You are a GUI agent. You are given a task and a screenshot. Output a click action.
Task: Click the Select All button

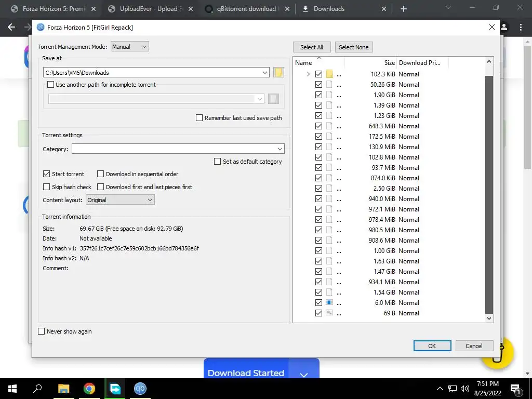pyautogui.click(x=312, y=47)
